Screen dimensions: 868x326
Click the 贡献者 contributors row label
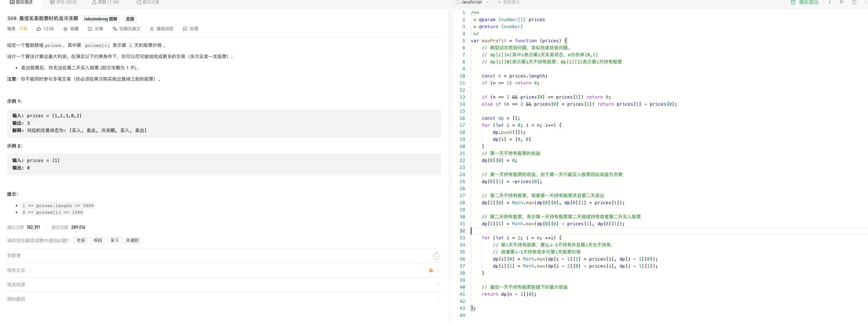pos(14,256)
